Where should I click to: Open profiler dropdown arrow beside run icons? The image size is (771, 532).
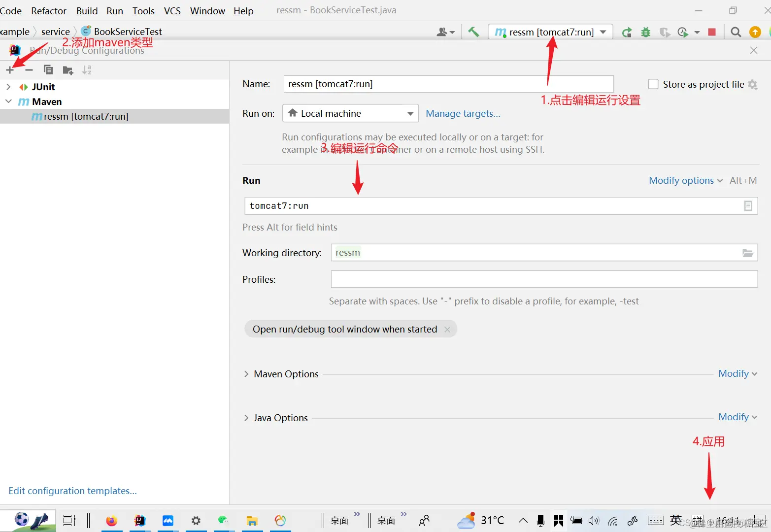[x=697, y=33]
